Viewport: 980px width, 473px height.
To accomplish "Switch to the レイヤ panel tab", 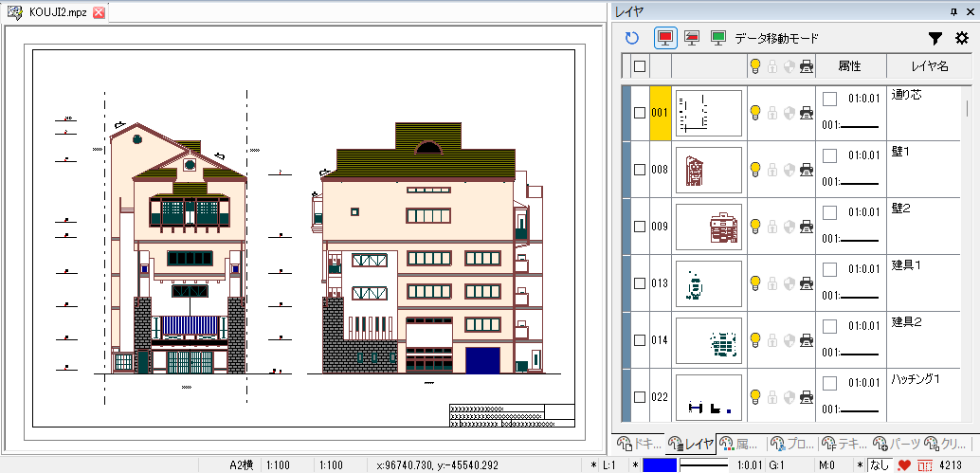I will (691, 445).
